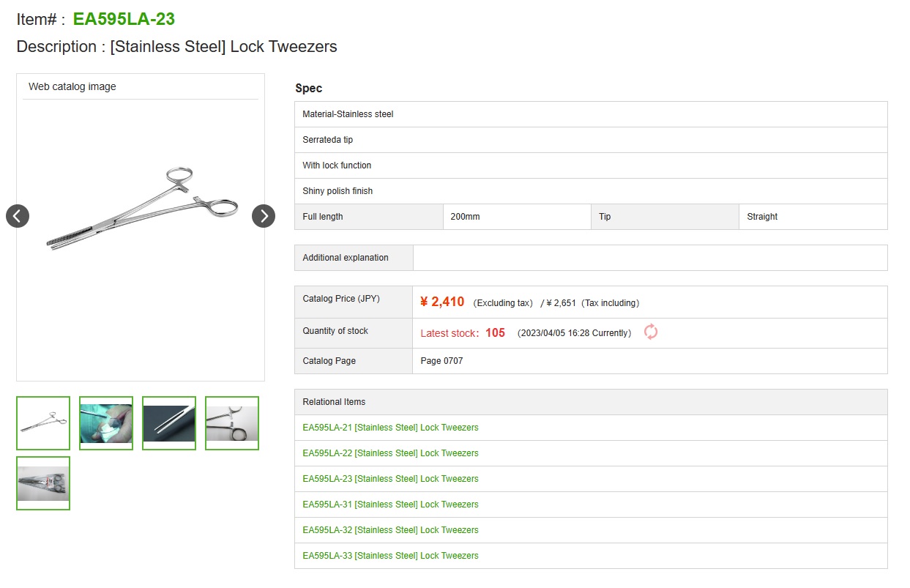Click the Page 0707 catalog page text
The height and width of the screenshot is (588, 910).
point(441,361)
